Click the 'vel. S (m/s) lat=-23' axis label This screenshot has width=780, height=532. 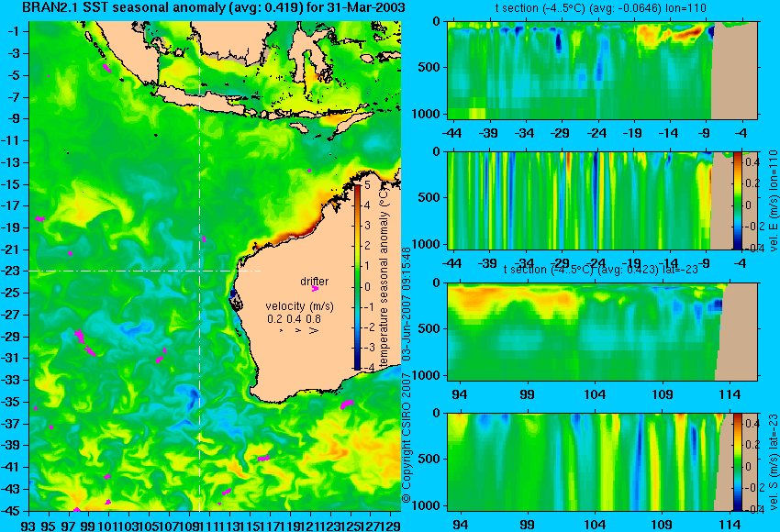click(x=774, y=462)
